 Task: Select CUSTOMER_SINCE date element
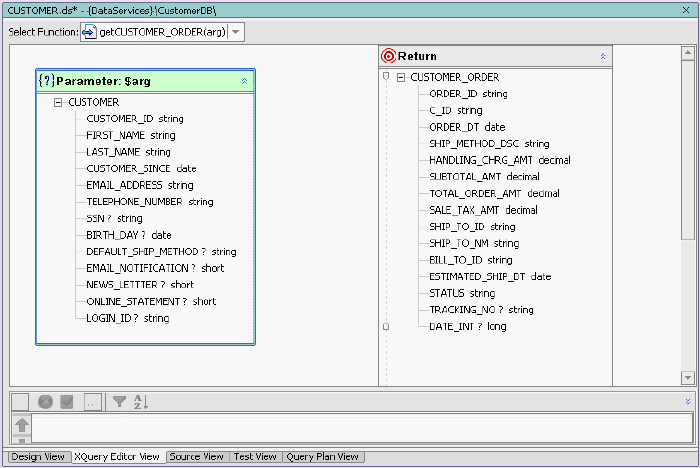pyautogui.click(x=142, y=169)
